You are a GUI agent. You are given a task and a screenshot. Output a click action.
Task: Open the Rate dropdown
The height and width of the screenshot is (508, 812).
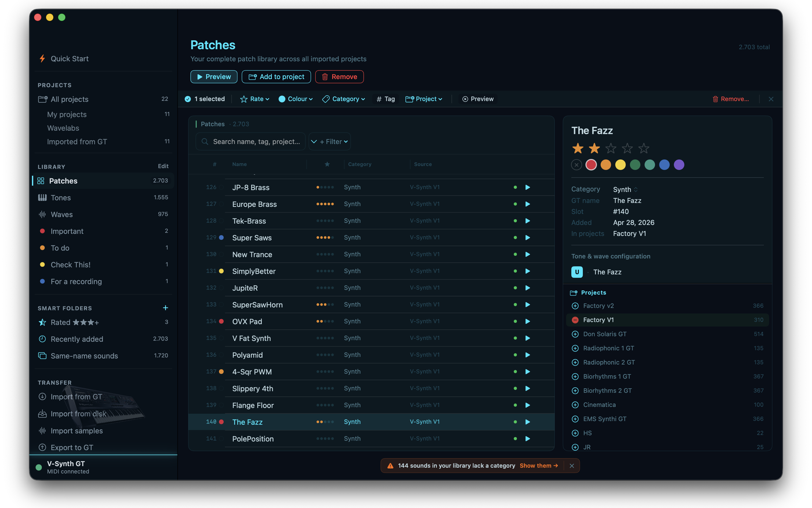[255, 99]
